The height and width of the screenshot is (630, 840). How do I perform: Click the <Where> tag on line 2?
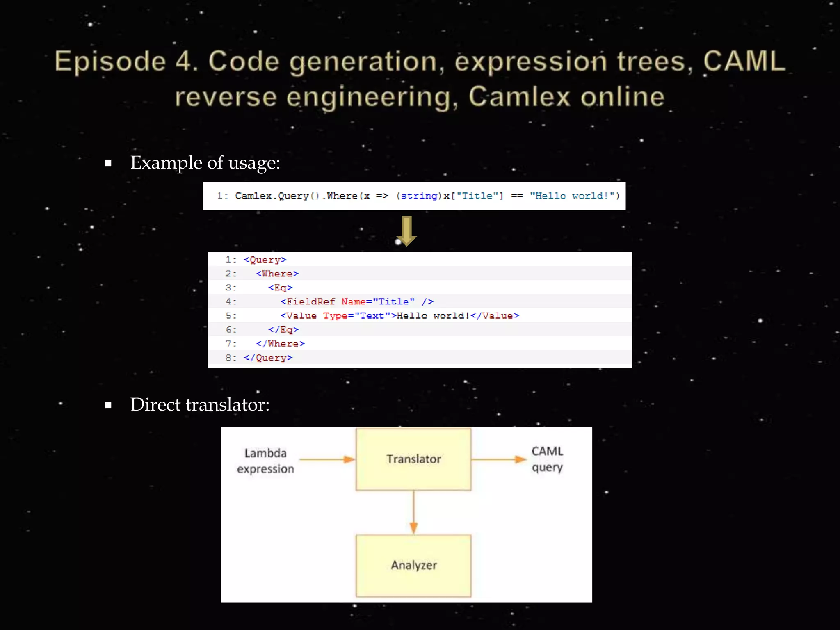(x=277, y=274)
